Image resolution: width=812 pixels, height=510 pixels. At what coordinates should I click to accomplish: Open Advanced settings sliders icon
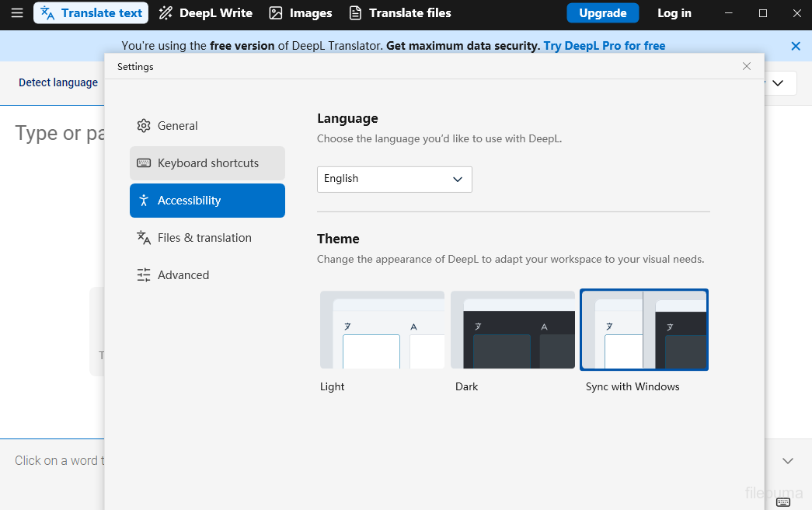[144, 274]
